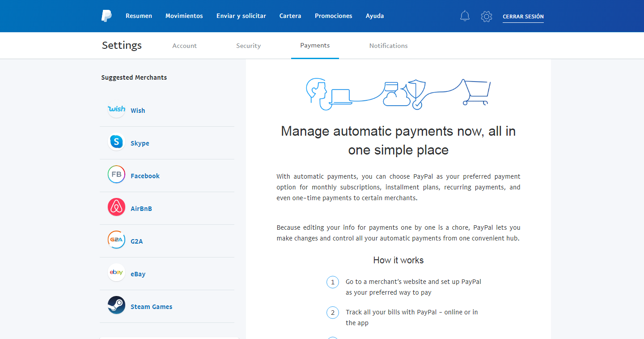This screenshot has width=644, height=339.
Task: Click the 'Track all your bills' step text
Action: [412, 318]
